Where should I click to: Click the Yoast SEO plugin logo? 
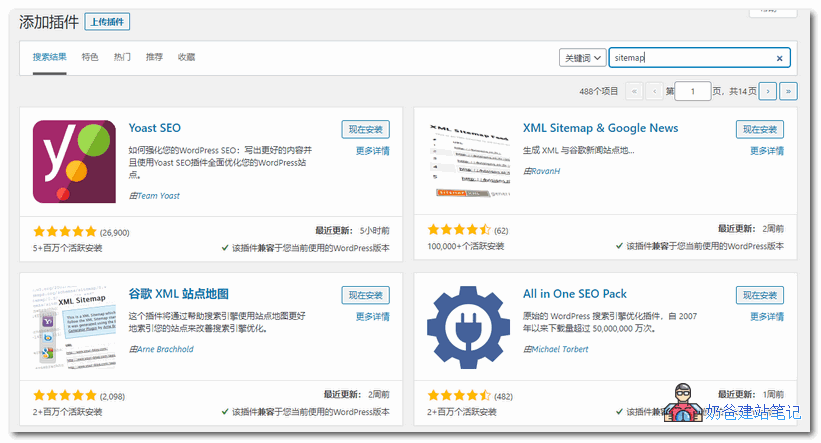[x=74, y=161]
